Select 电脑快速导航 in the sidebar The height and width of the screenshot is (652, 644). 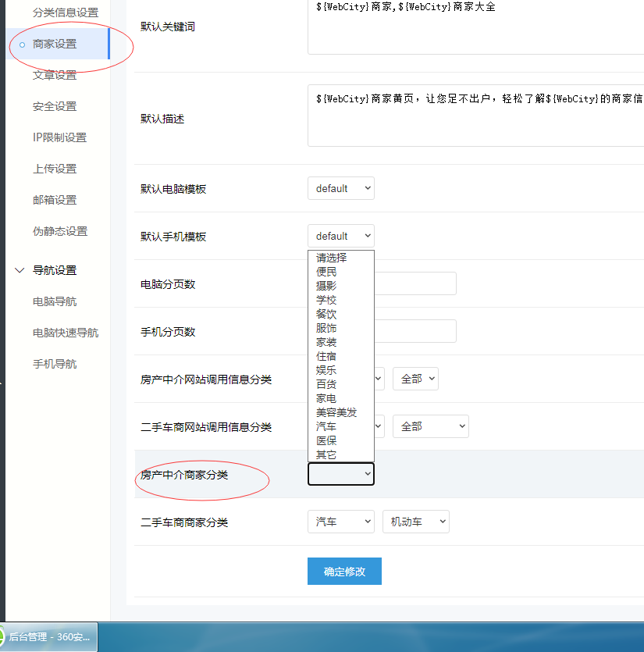[x=66, y=333]
